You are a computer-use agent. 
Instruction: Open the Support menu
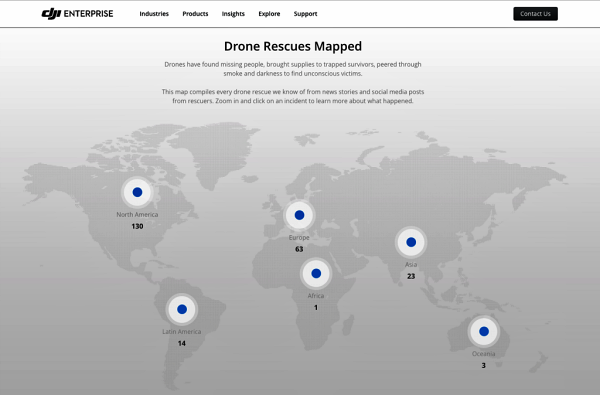click(x=305, y=14)
